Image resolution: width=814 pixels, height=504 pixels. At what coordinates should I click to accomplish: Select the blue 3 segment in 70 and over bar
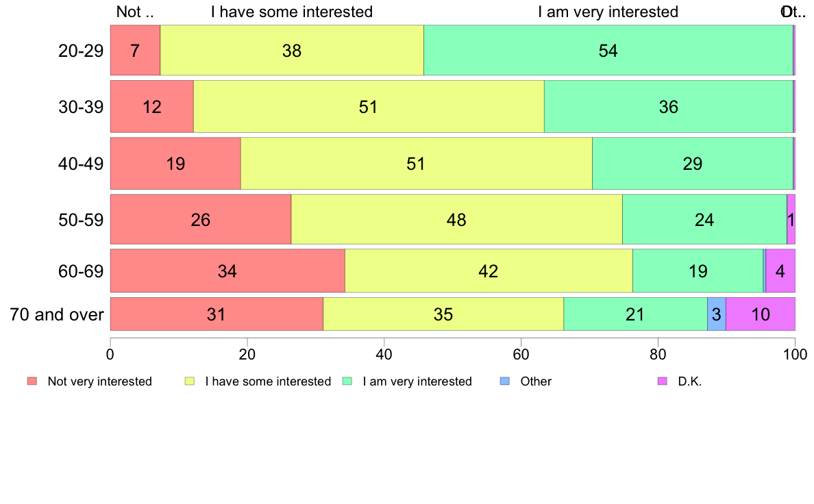point(717,314)
